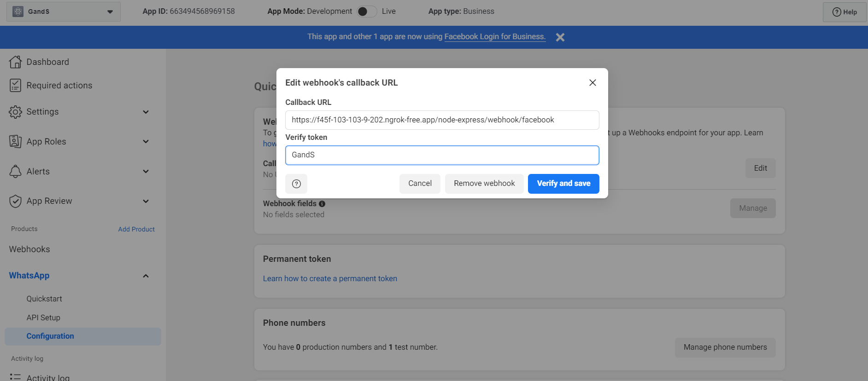868x381 pixels.
Task: Open Required actions in the sidebar
Action: point(59,85)
